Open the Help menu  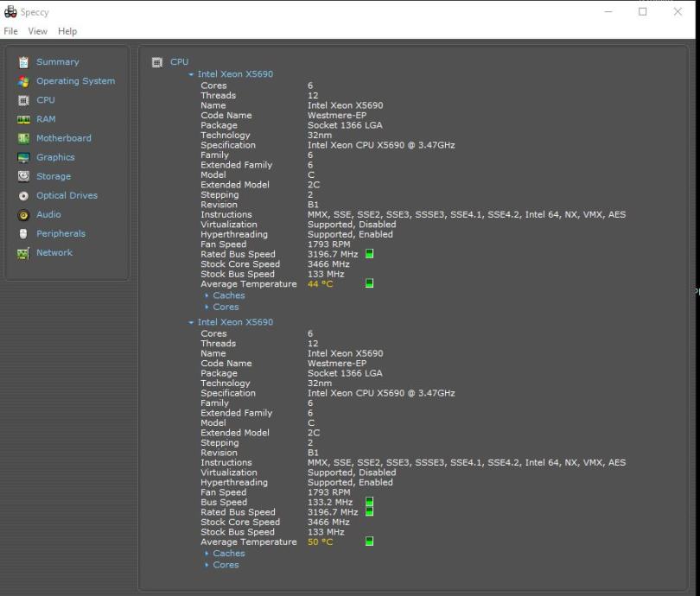point(67,31)
